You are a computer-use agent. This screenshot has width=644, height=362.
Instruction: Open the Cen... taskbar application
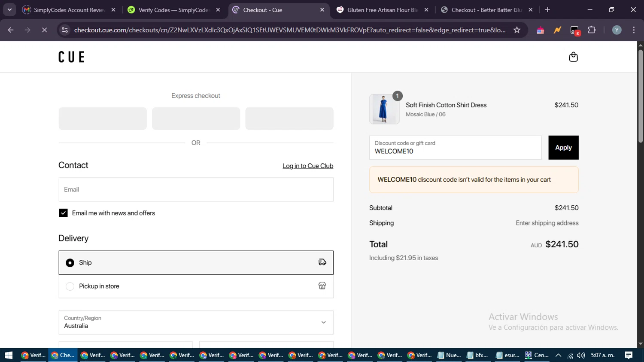(537, 355)
